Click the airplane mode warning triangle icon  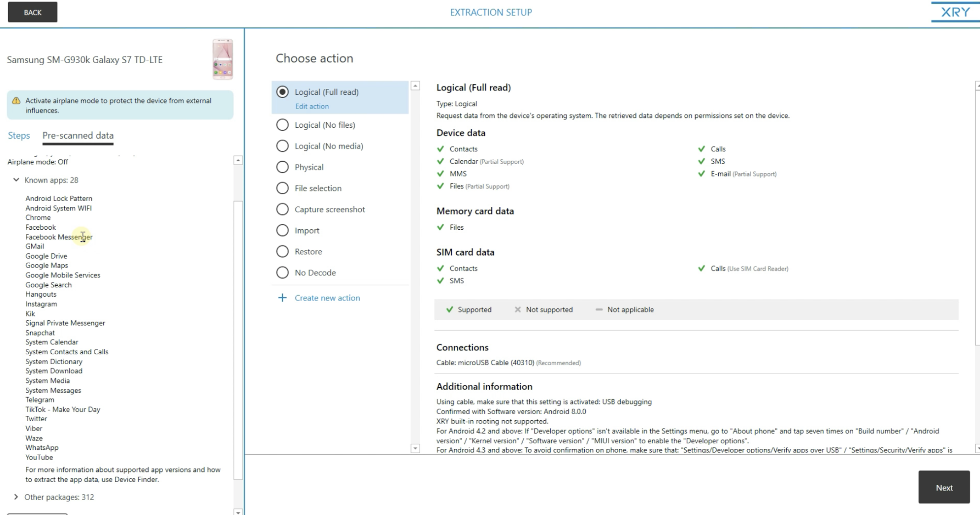[x=16, y=101]
